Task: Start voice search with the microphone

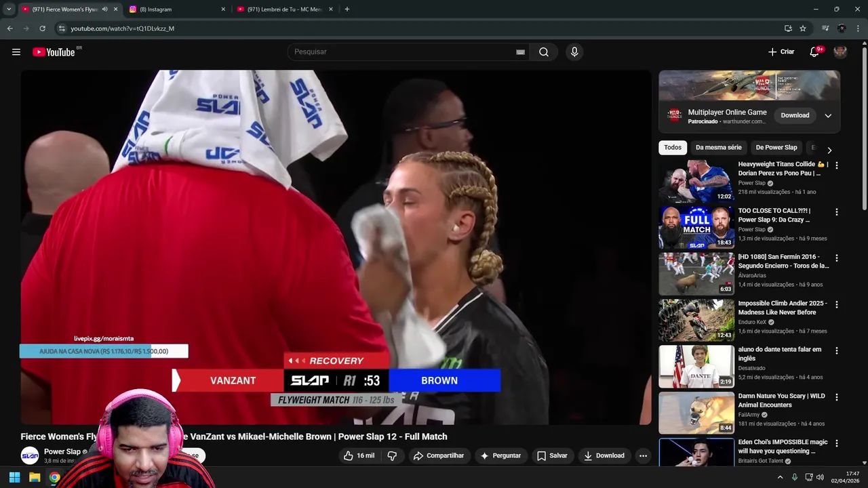Action: (574, 52)
